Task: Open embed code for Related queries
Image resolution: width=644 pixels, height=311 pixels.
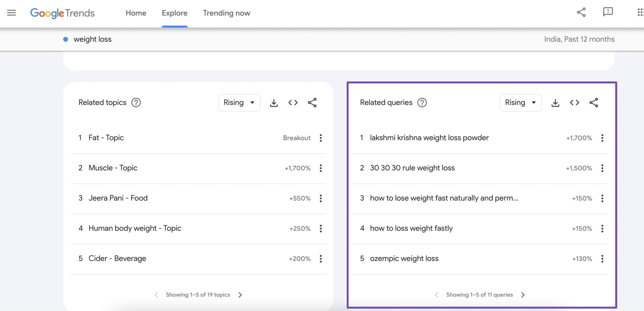Action: (x=574, y=103)
